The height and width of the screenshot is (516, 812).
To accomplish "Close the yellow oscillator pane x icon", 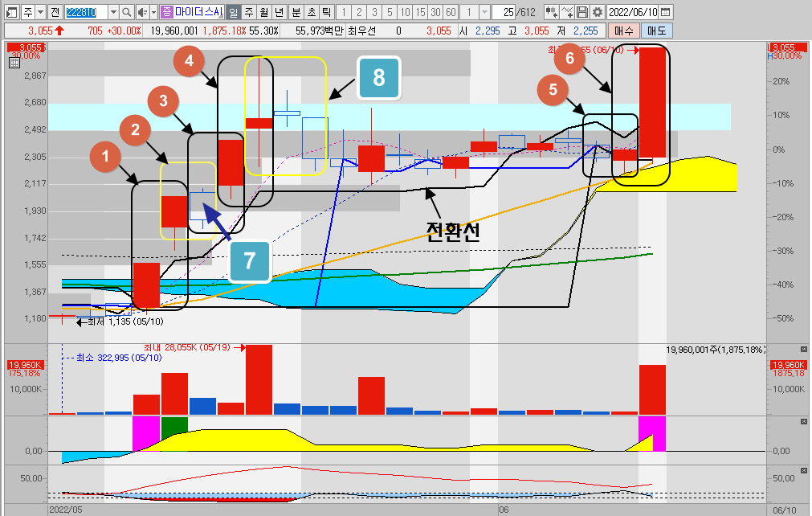I will (x=804, y=422).
